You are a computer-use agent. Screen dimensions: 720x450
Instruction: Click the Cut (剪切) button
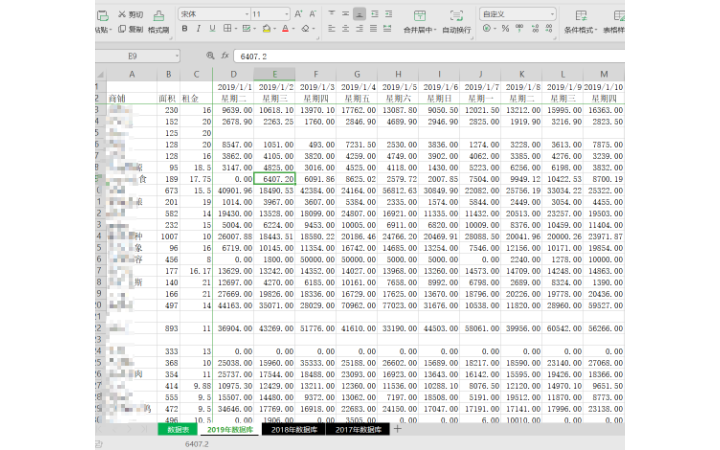pos(130,15)
